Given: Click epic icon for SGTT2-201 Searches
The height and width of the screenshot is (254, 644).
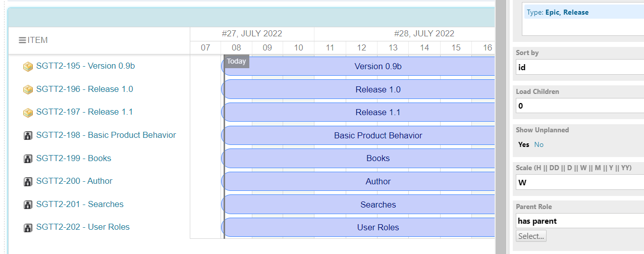Looking at the screenshot, I should [x=28, y=205].
